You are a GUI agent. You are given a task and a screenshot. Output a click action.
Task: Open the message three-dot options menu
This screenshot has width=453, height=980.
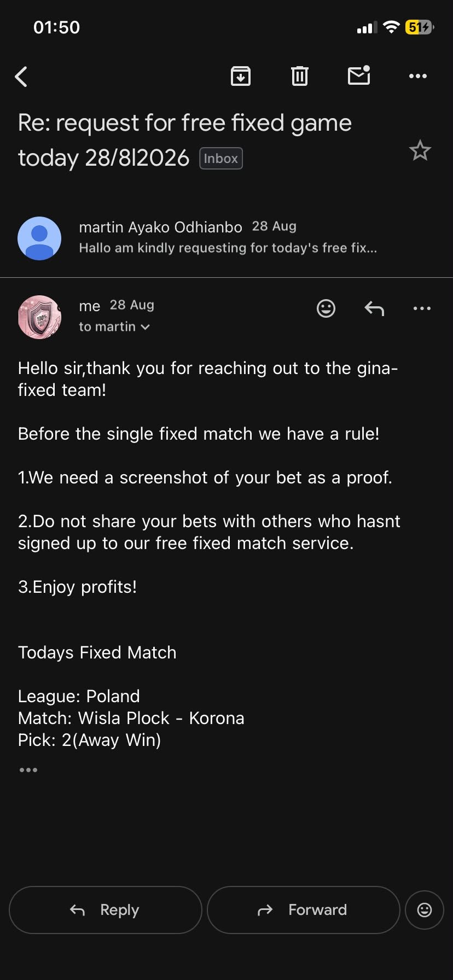click(422, 308)
